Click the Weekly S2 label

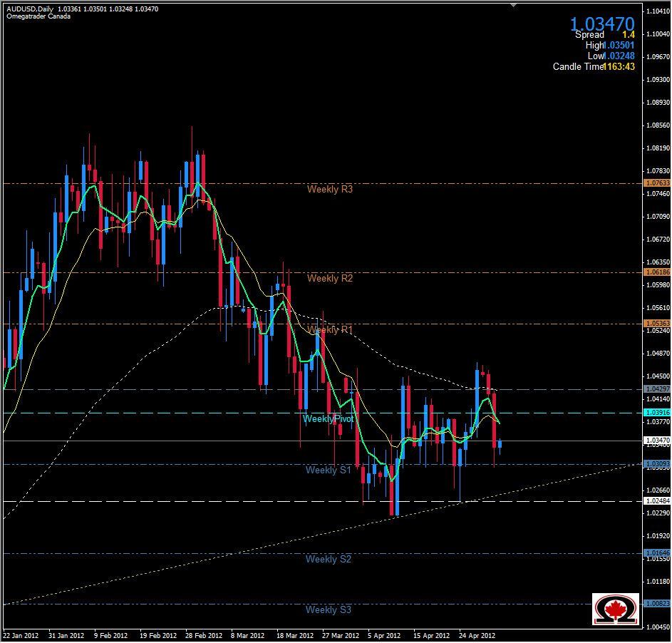(x=330, y=559)
